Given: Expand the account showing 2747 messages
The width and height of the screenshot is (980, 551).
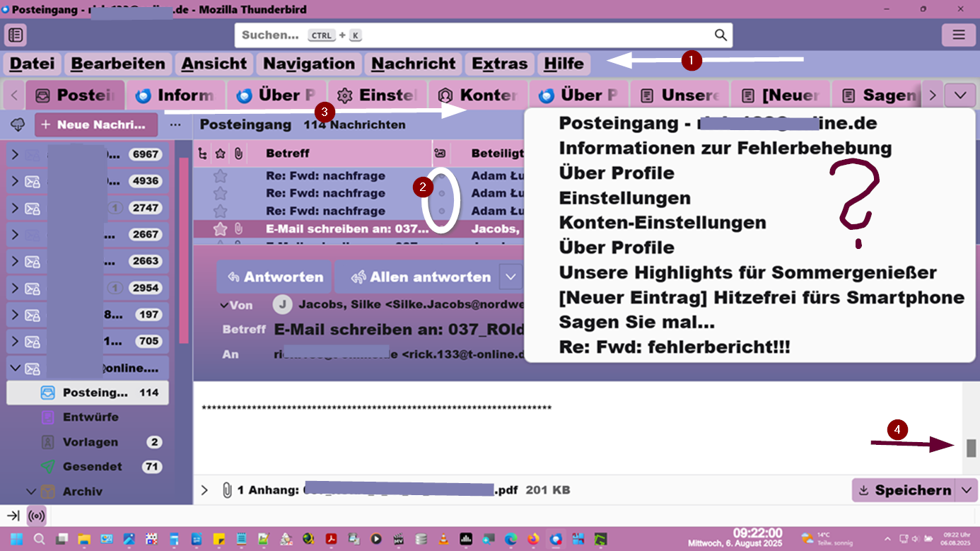Looking at the screenshot, I should click(15, 208).
